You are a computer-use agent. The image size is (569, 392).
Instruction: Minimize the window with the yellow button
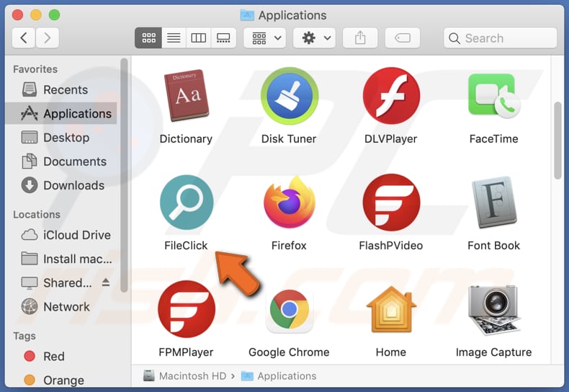36,15
